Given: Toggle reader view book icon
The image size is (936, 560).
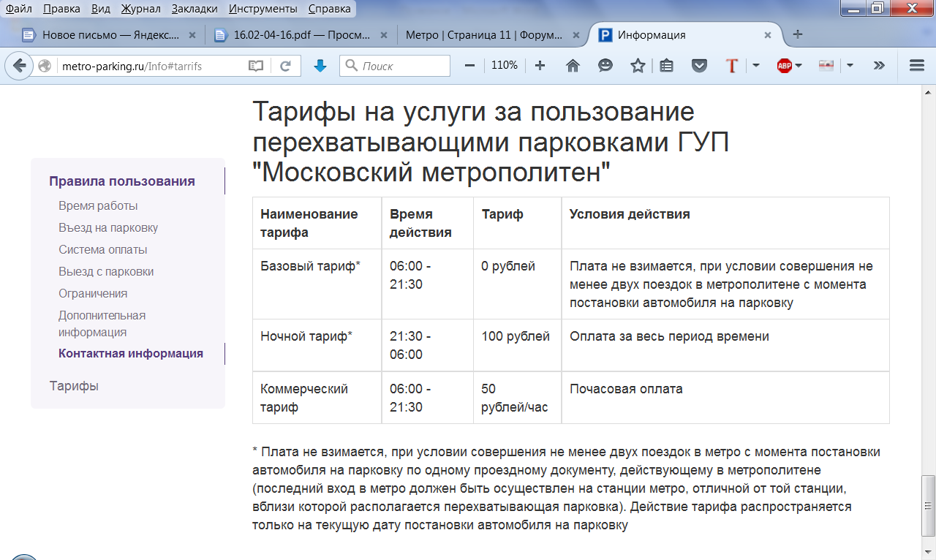Looking at the screenshot, I should point(255,66).
